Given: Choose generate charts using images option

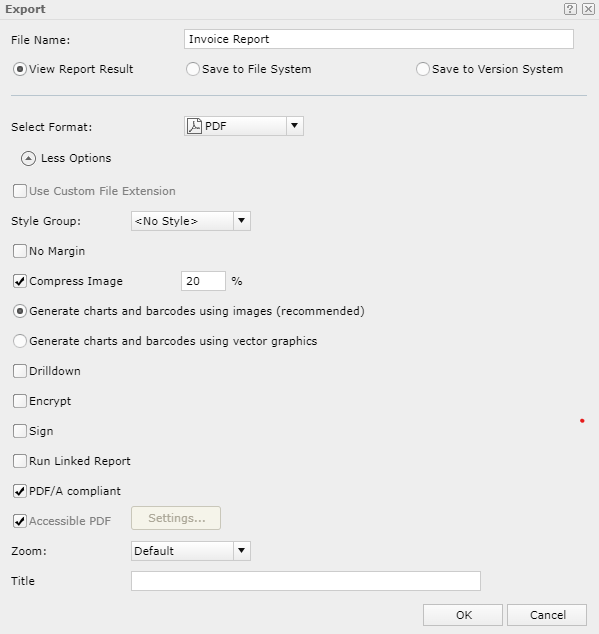Looking at the screenshot, I should [x=19, y=311].
